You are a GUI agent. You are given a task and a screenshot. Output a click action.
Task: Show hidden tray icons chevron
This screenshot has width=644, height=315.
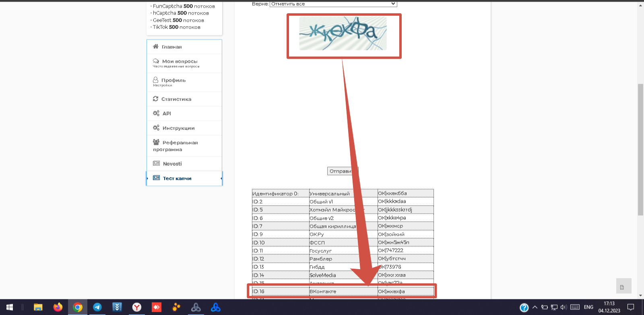tap(535, 307)
